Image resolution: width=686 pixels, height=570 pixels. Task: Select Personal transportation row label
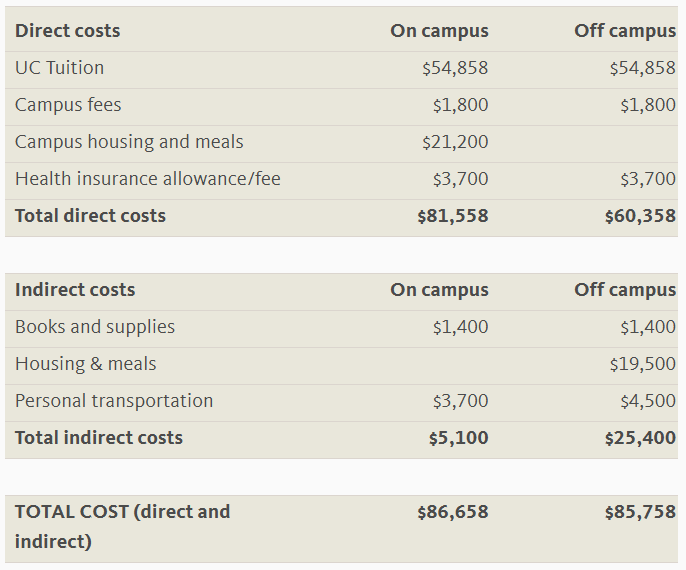coord(114,401)
